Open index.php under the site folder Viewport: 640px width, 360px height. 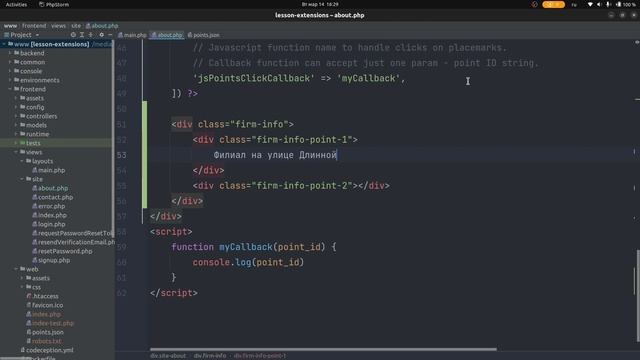[49, 215]
